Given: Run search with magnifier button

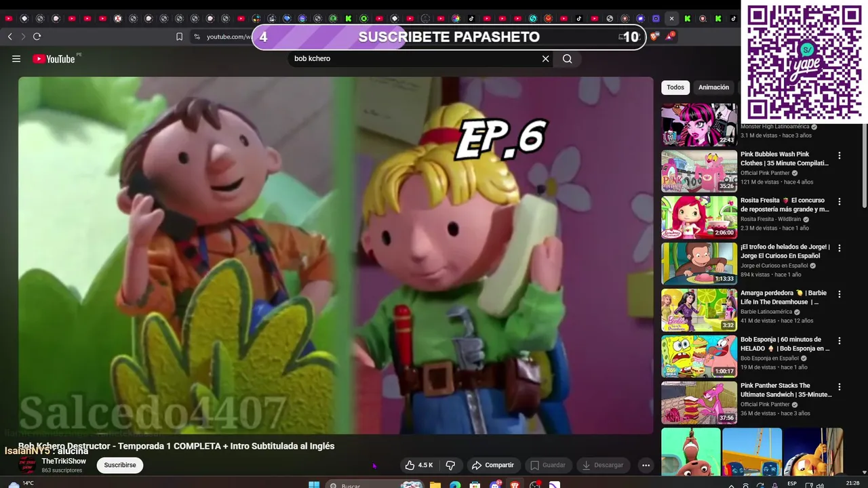Looking at the screenshot, I should click(568, 59).
